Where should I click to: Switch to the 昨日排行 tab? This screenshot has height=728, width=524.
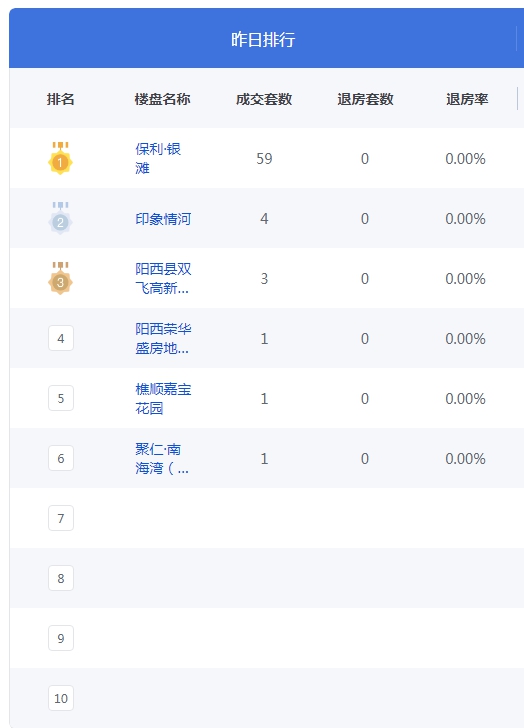[263, 39]
